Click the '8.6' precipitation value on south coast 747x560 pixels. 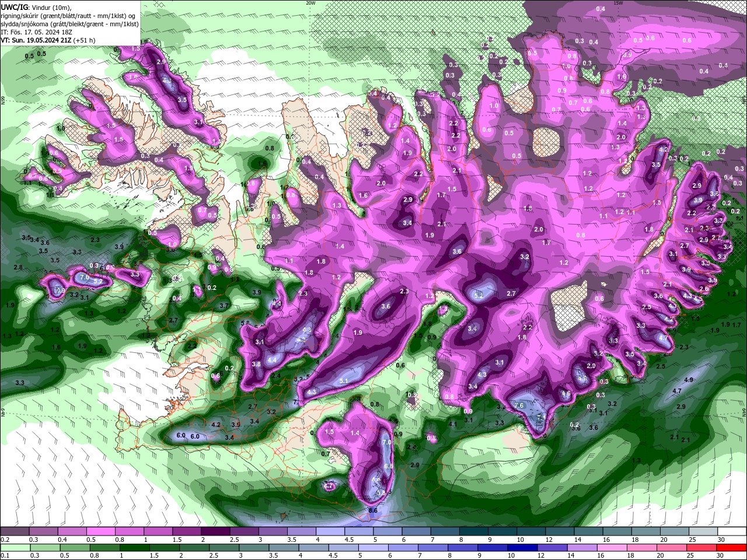click(x=373, y=510)
